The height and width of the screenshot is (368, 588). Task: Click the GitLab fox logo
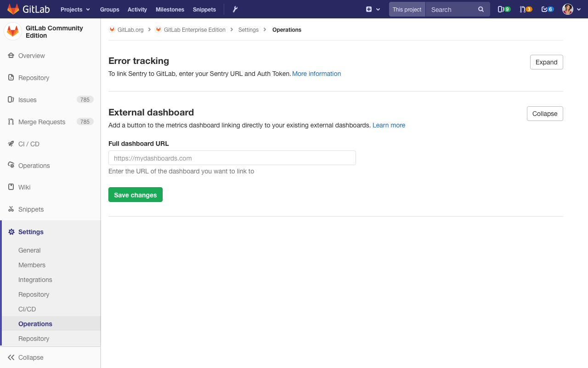tap(13, 9)
